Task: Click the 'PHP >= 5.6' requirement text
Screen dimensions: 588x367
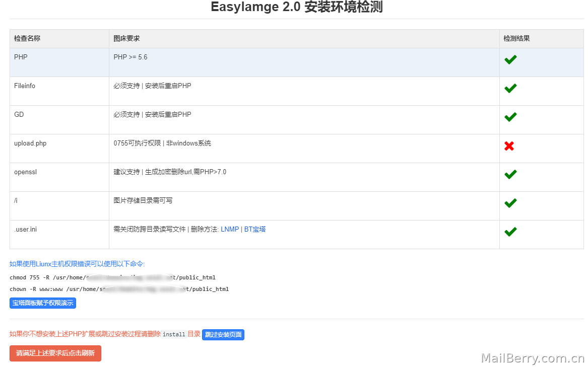Action: pyautogui.click(x=130, y=57)
